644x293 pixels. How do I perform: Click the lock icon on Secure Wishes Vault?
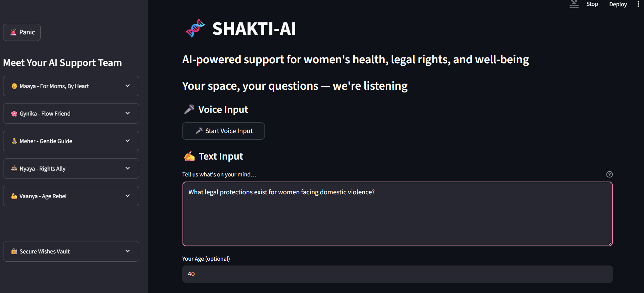coord(14,251)
